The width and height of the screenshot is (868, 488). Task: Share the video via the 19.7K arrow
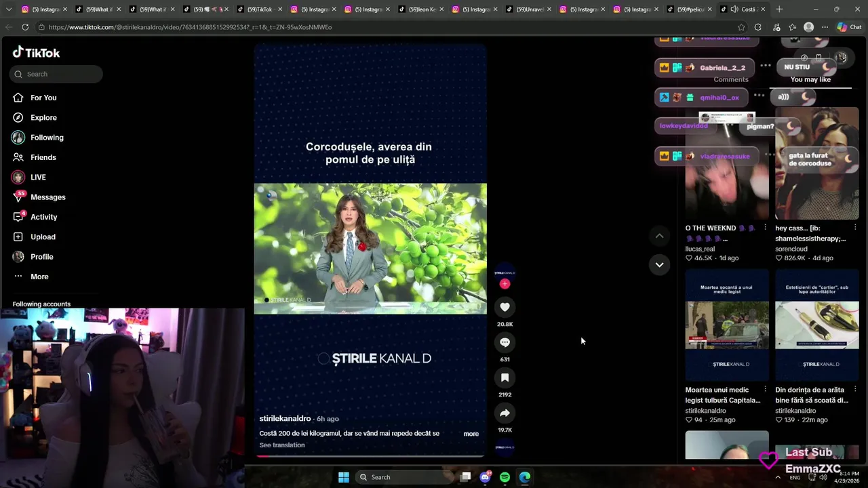coord(505,413)
